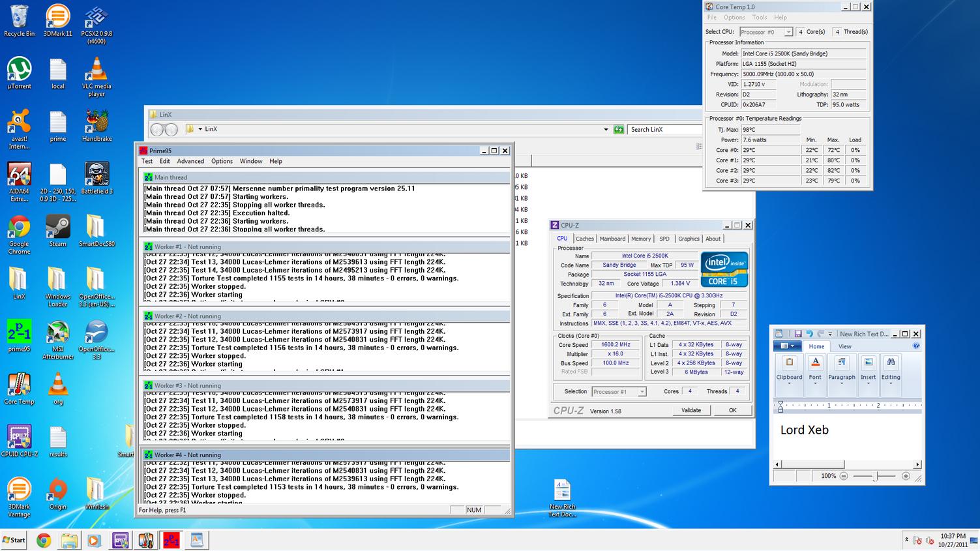980x551 pixels.
Task: Switch to the View tab in WordPad
Action: click(x=844, y=346)
